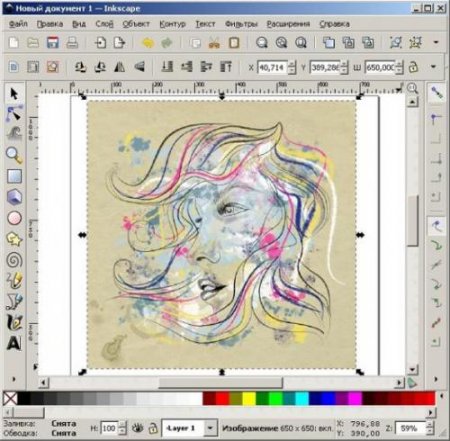Viewport: 450px width, 441px height.
Task: Select the Text tool
Action: click(14, 343)
